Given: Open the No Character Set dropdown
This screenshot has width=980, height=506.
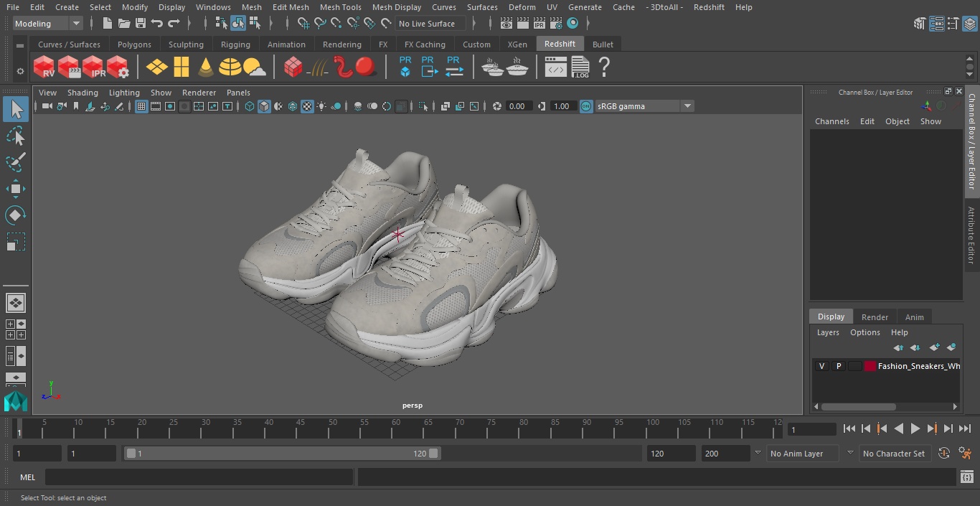Looking at the screenshot, I should 895,454.
